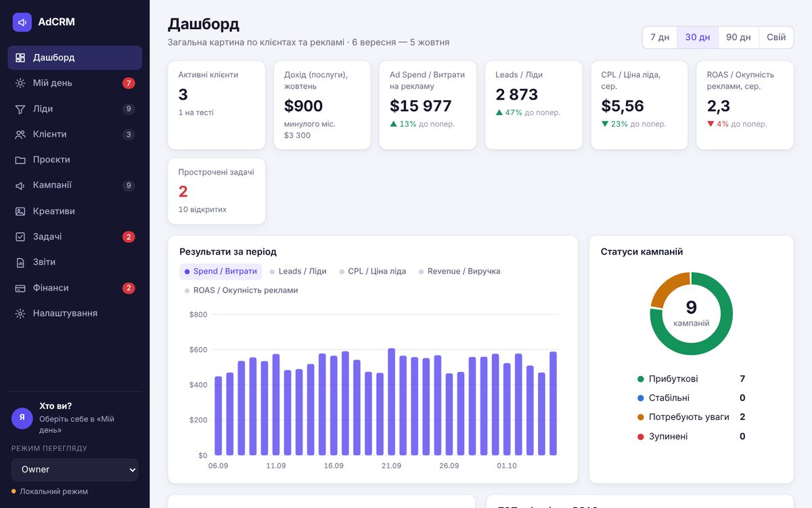Click the red 2 badge on Задачі
This screenshot has height=508, width=812.
(x=129, y=236)
